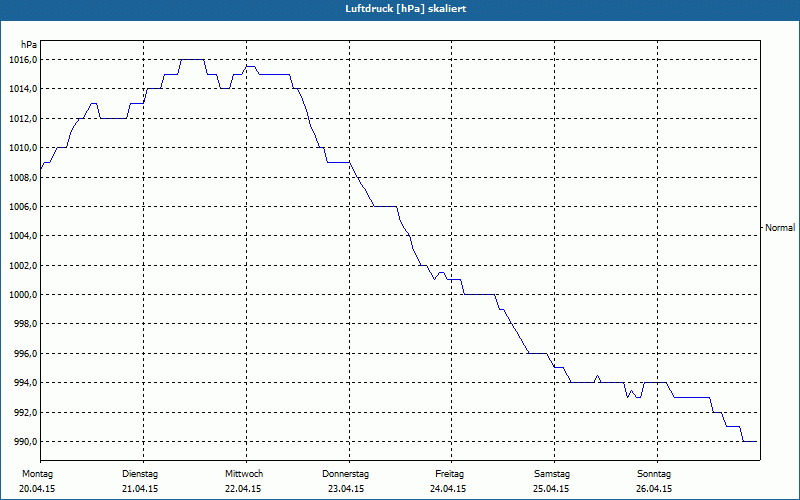Image resolution: width=800 pixels, height=500 pixels.
Task: Select the hPa unit label above the axis
Action: coord(29,45)
